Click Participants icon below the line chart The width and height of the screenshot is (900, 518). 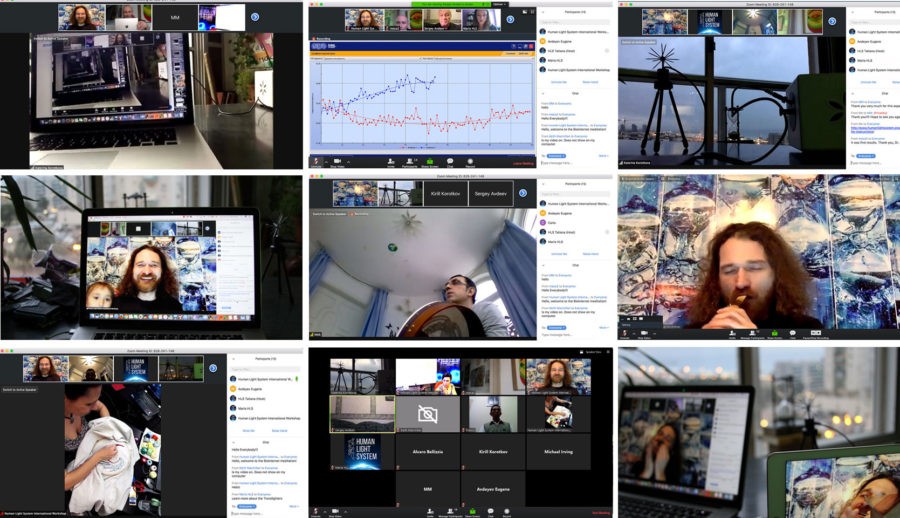409,161
